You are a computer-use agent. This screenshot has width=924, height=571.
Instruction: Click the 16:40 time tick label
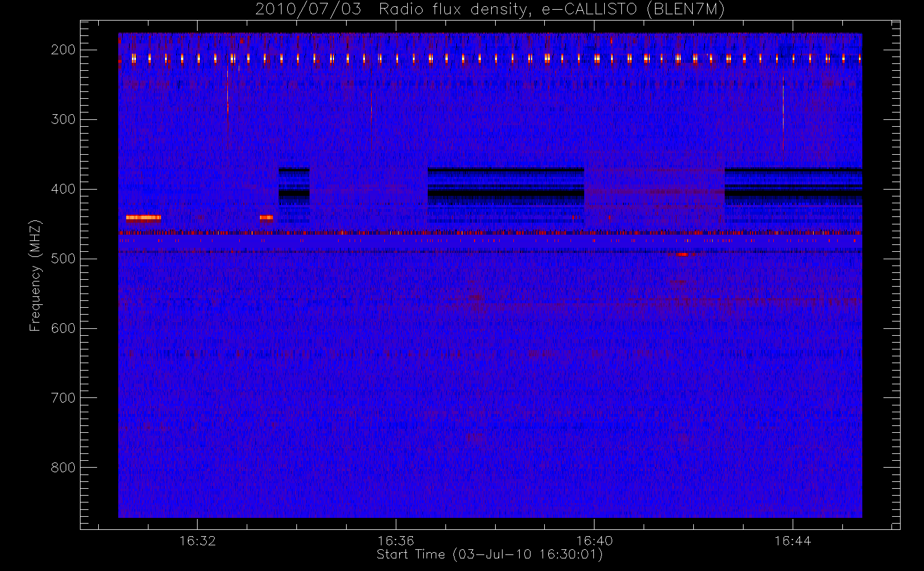coord(594,541)
